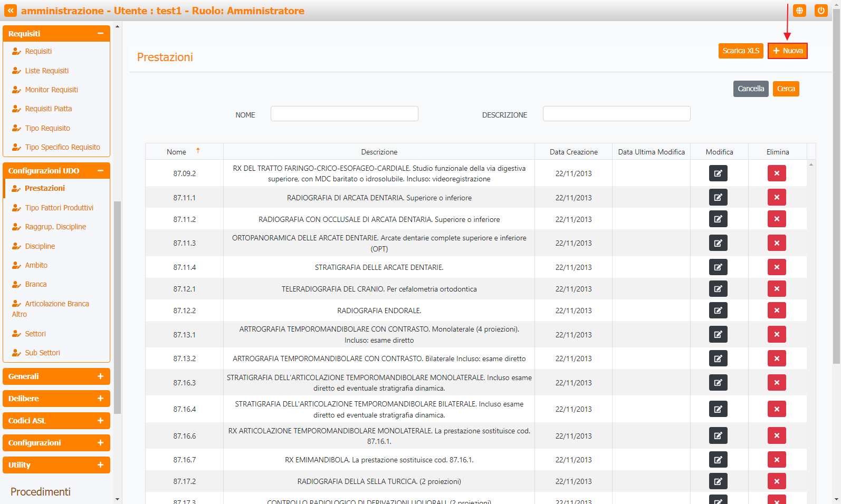Click the edit icon for row 87.09.2

point(718,173)
